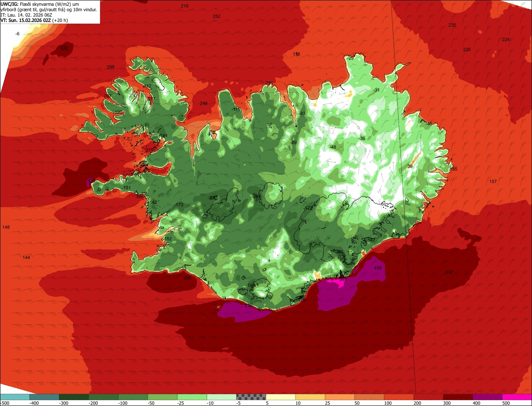
Task: Click the '219' value at the top
Action: pyautogui.click(x=185, y=6)
